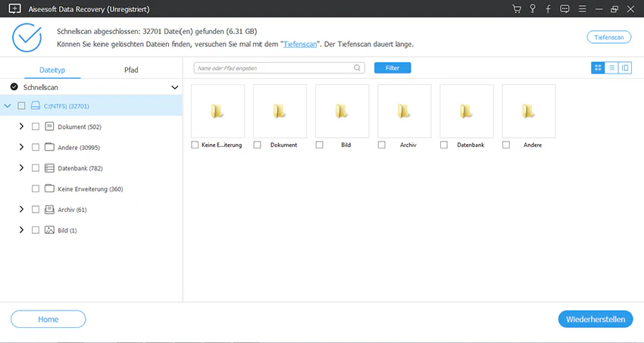Switch to the Pfad tab

131,70
